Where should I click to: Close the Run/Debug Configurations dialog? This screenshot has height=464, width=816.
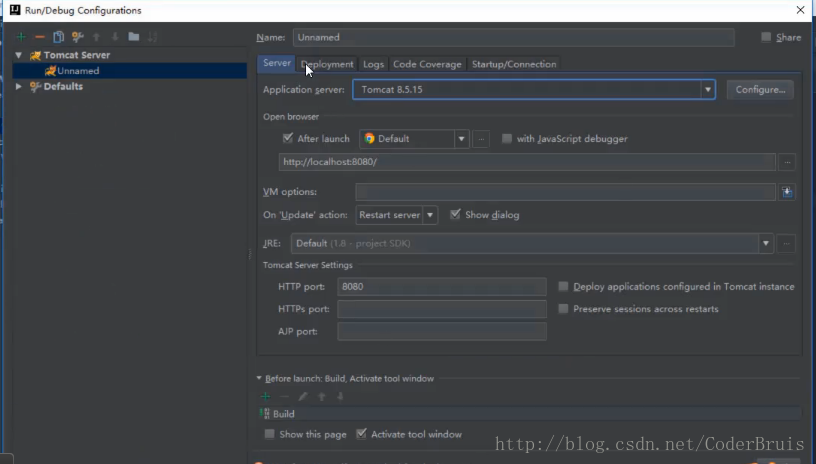800,10
